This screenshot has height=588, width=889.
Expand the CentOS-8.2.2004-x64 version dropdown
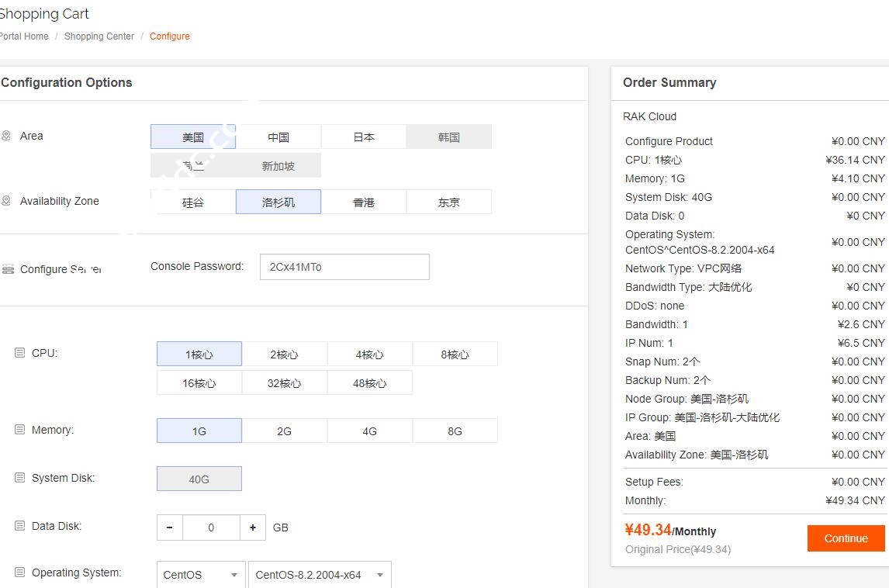coord(319,575)
